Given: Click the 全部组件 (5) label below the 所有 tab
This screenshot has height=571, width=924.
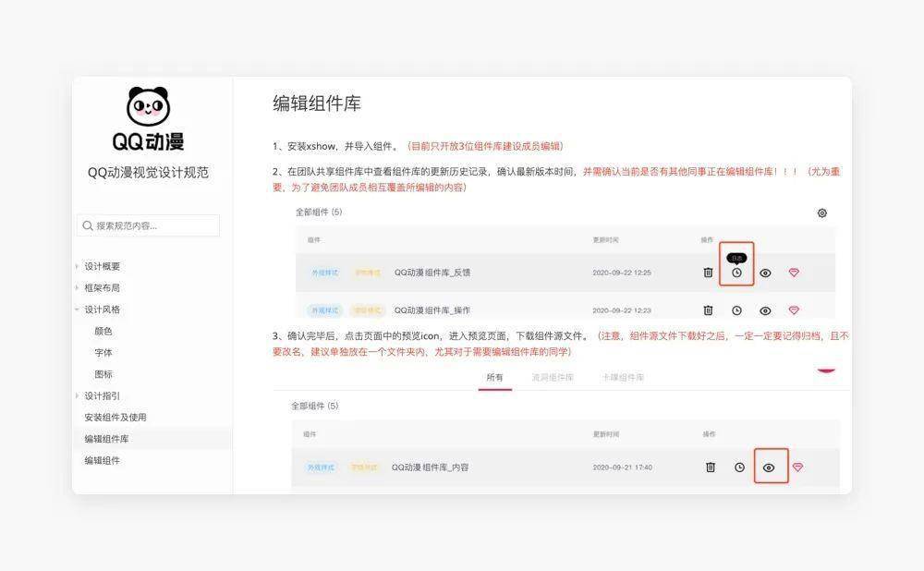Looking at the screenshot, I should (315, 406).
